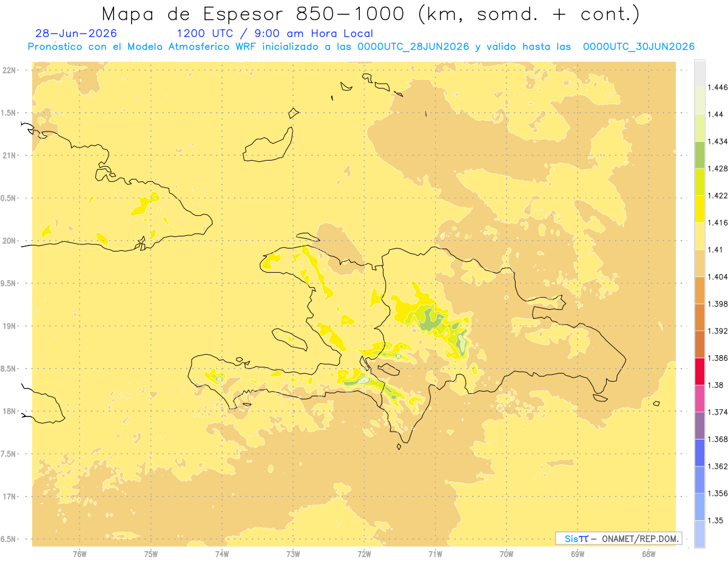Click the 76W longitude label
This screenshot has height=562, width=728.
pyautogui.click(x=79, y=555)
